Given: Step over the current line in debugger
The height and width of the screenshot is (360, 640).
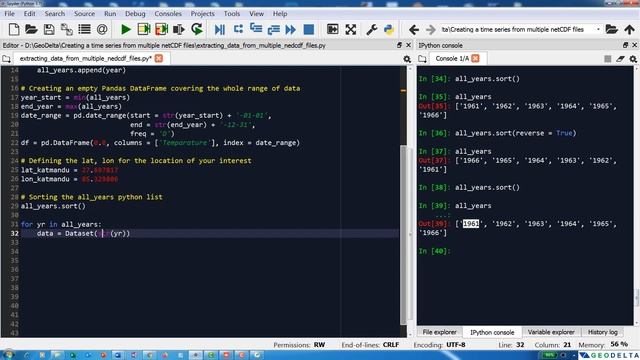Looking at the screenshot, I should [x=238, y=29].
